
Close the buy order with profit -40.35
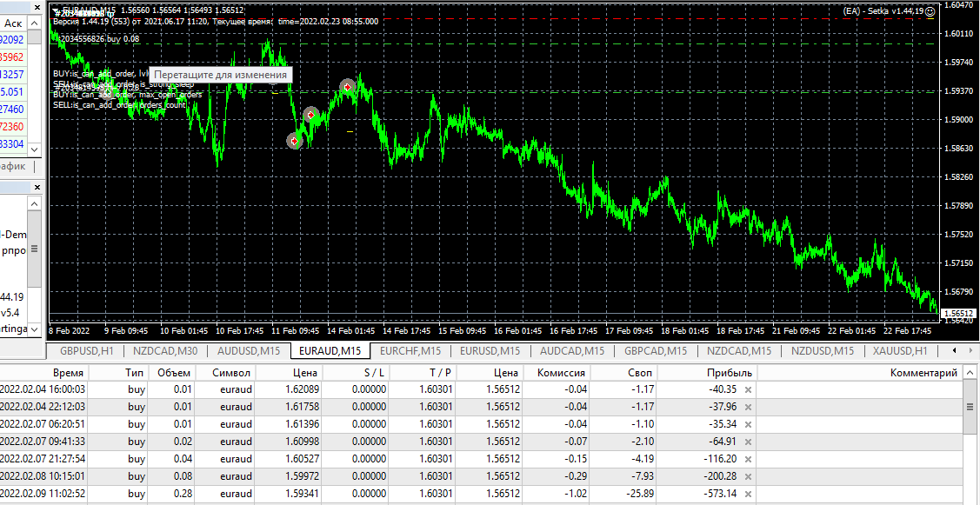pyautogui.click(x=748, y=389)
